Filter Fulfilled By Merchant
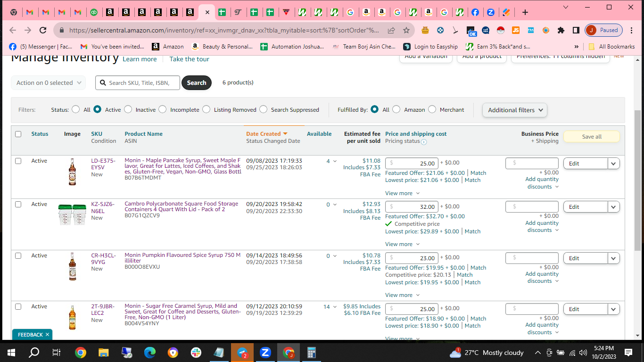Viewport: 644px width, 362px height. 432,109
